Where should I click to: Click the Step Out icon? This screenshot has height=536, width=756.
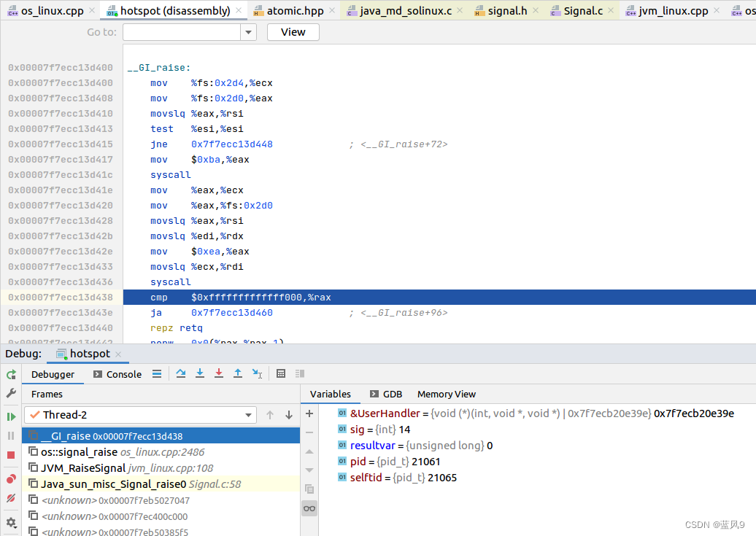point(238,373)
